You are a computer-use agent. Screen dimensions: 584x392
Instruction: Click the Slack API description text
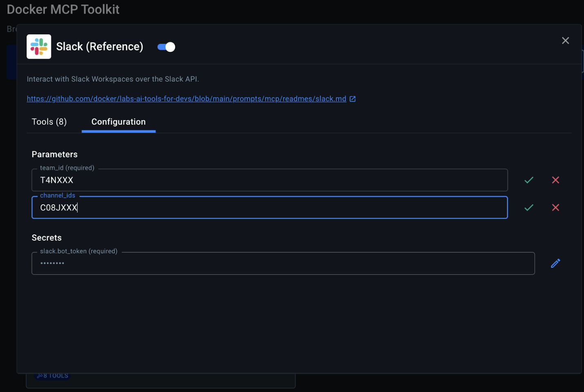click(113, 79)
